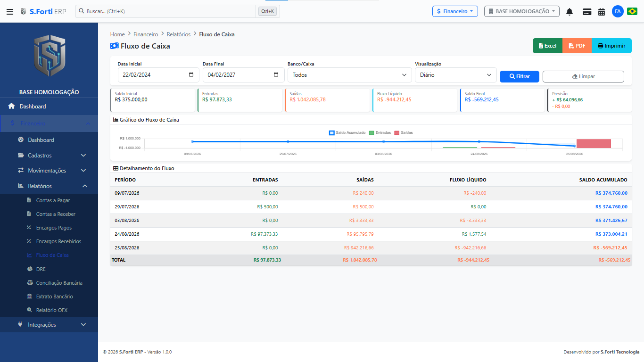The height and width of the screenshot is (362, 644).
Task: Toggle the Saldo Acumulado legend series
Action: pyautogui.click(x=347, y=133)
